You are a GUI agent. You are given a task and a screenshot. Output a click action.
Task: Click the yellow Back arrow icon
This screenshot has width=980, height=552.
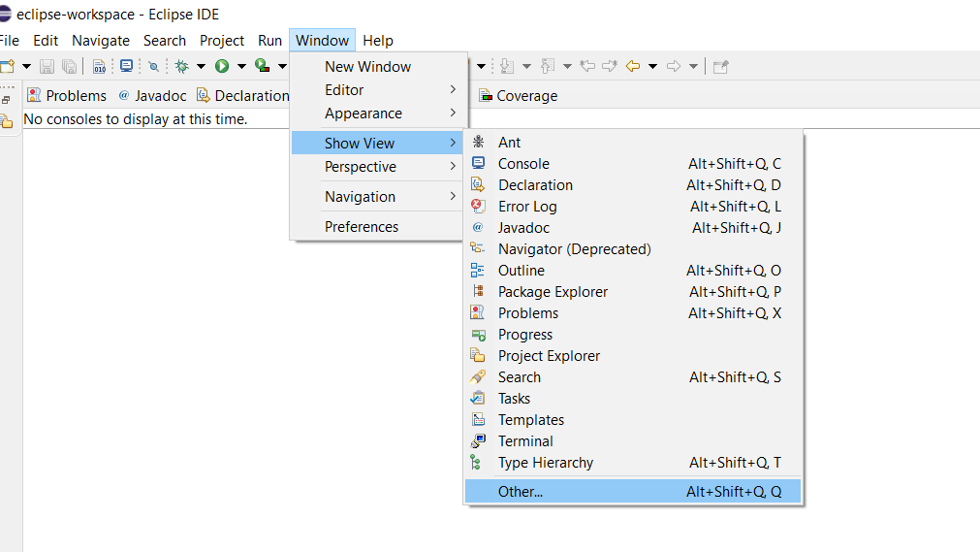(633, 66)
